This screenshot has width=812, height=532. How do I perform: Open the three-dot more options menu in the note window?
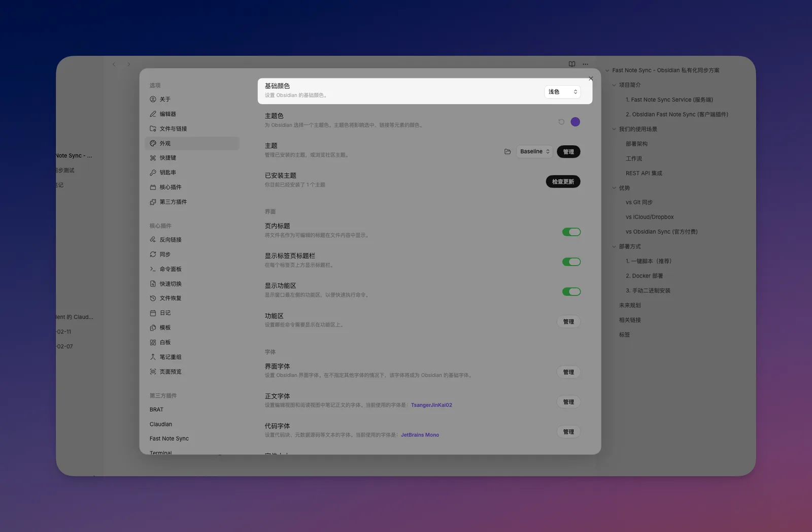[586, 64]
